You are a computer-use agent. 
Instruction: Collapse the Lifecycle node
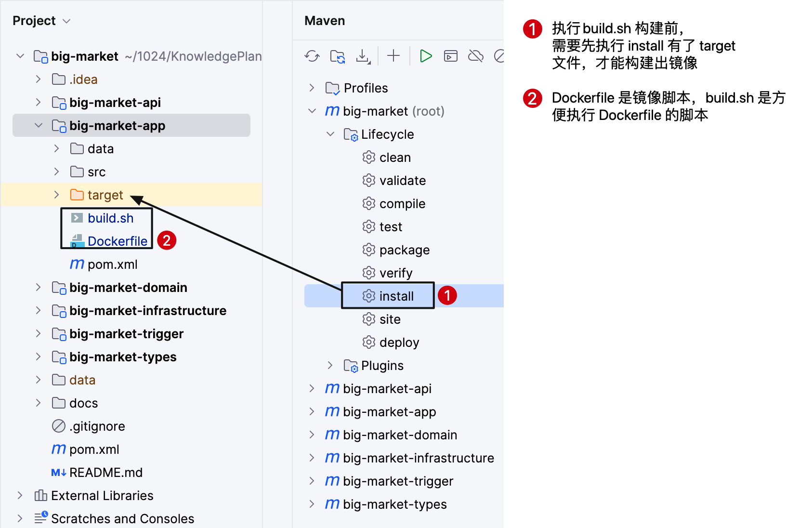point(330,134)
